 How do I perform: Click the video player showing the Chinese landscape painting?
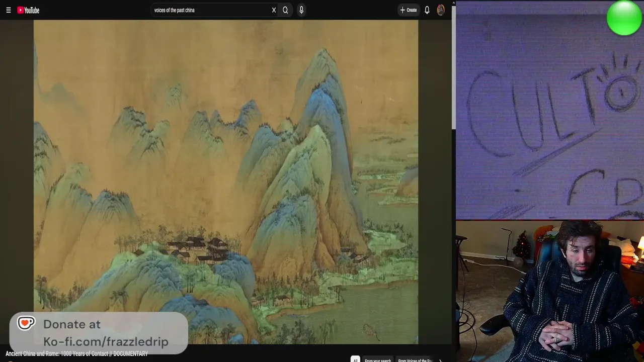pyautogui.click(x=226, y=182)
